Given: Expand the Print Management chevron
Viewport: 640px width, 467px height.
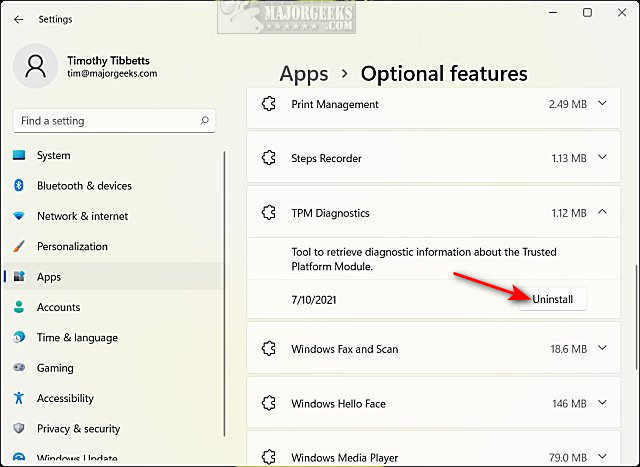Looking at the screenshot, I should point(602,104).
